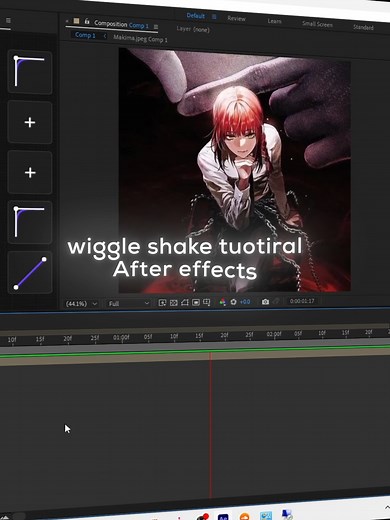Click the 01:00f mark on time ruler
The image size is (390, 520).
[x=121, y=337]
